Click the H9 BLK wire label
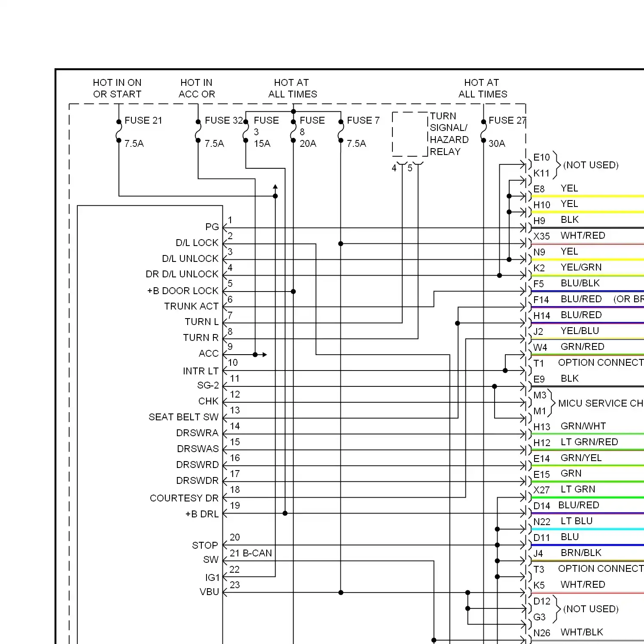Image resolution: width=644 pixels, height=644 pixels. point(556,220)
